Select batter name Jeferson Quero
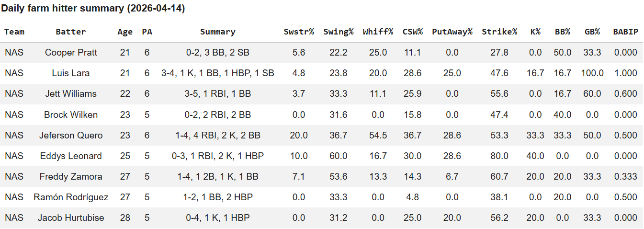This screenshot has width=644, height=229. pyautogui.click(x=71, y=136)
